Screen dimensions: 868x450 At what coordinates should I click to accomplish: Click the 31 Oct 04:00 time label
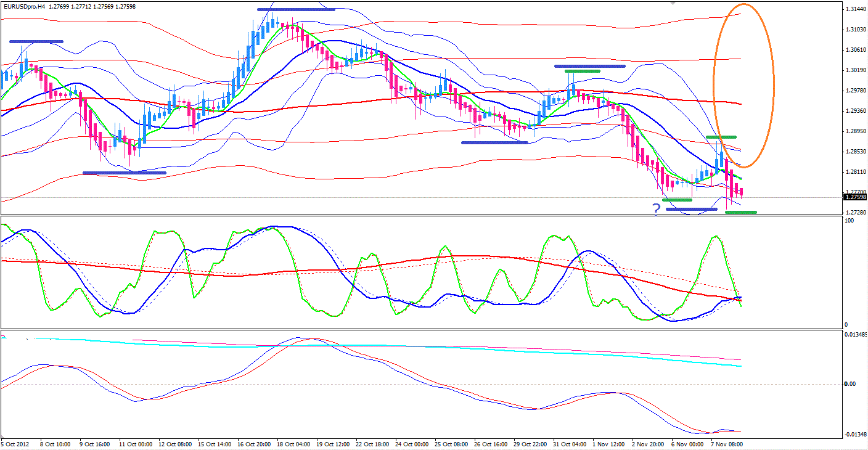(x=570, y=443)
